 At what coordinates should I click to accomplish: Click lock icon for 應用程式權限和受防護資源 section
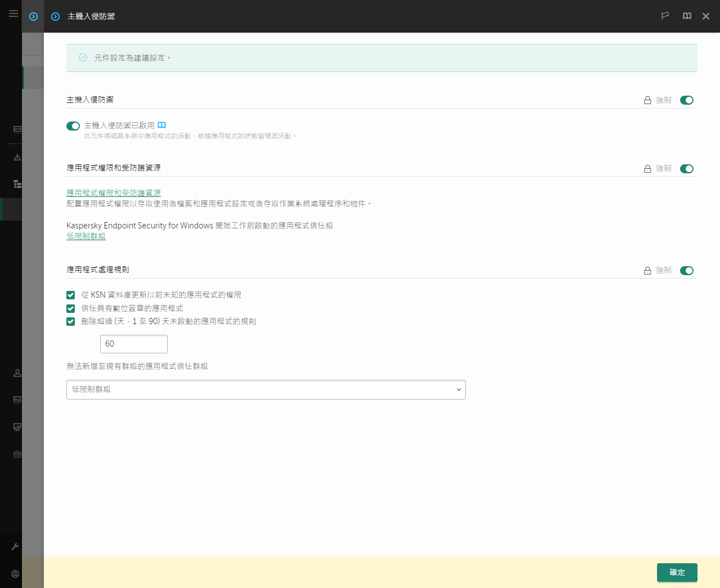coord(647,169)
